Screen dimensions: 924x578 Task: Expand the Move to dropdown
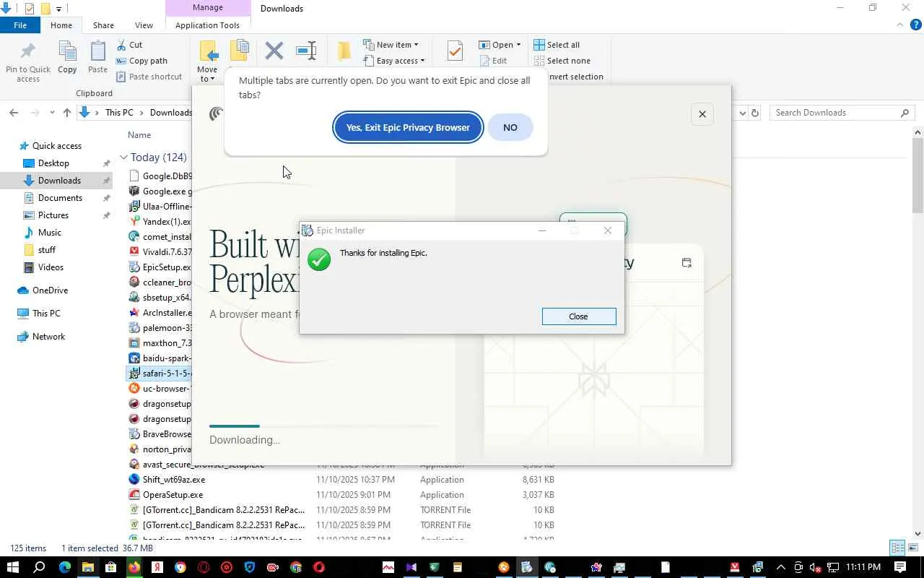(x=207, y=74)
